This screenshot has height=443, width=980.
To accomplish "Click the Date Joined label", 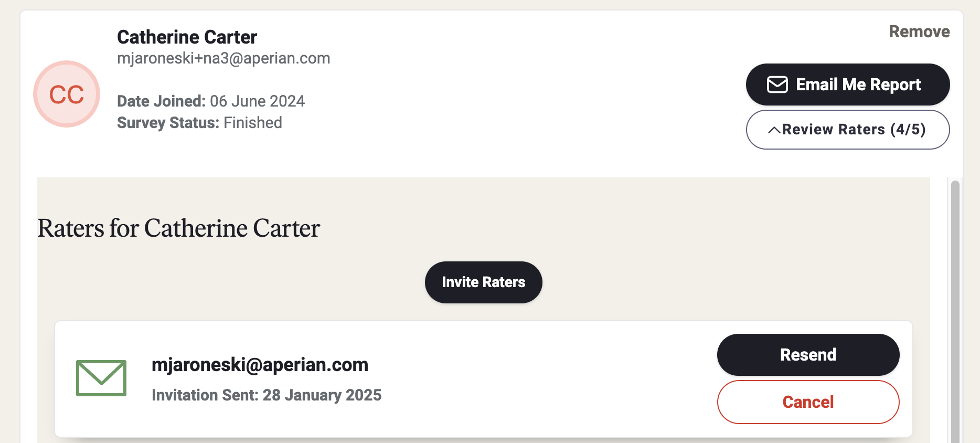I will pos(162,101).
